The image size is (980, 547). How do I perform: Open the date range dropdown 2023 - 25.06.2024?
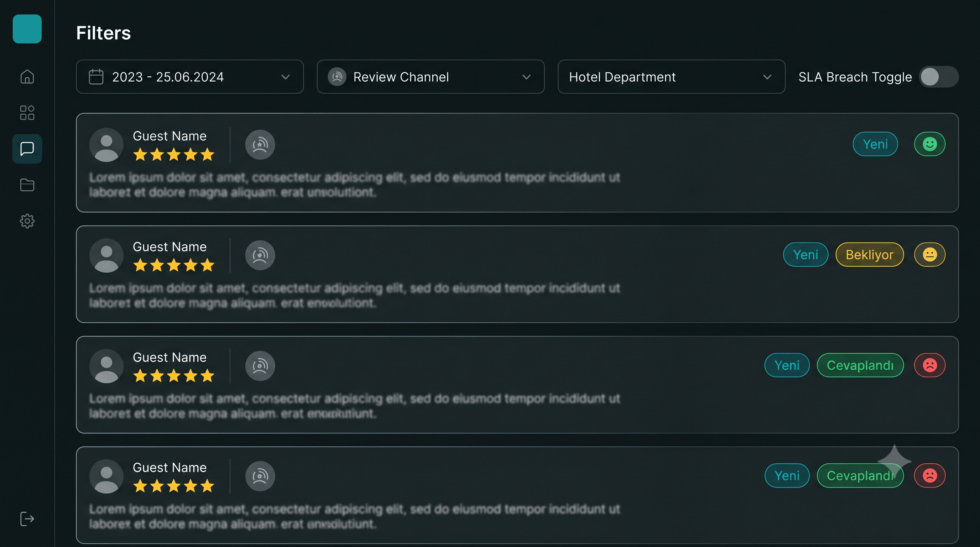(x=190, y=77)
